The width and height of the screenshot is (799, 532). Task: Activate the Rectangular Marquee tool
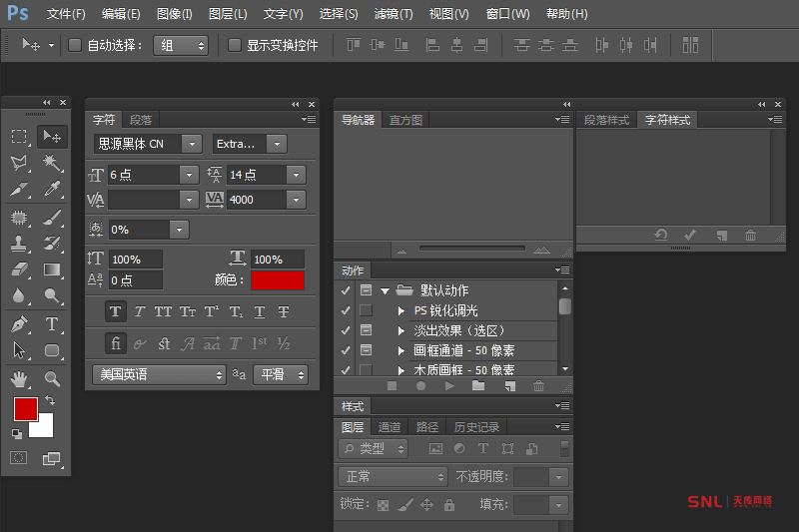point(19,136)
